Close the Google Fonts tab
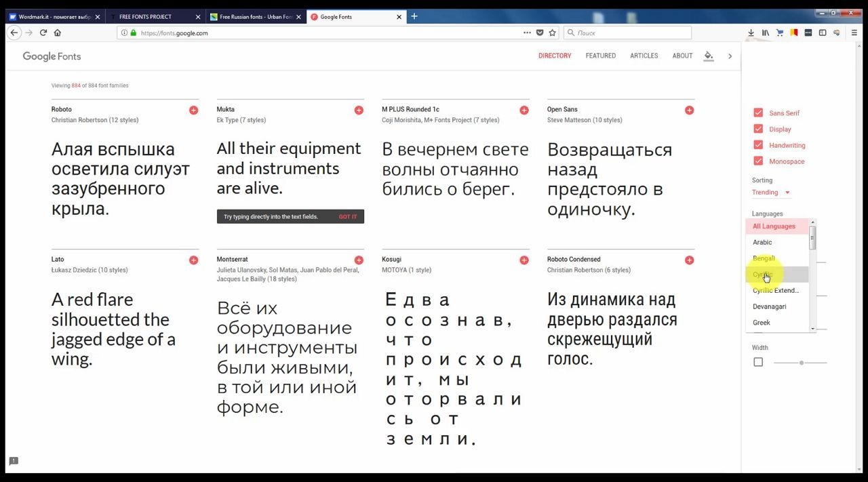Screen dimensions: 868x482 399,16
